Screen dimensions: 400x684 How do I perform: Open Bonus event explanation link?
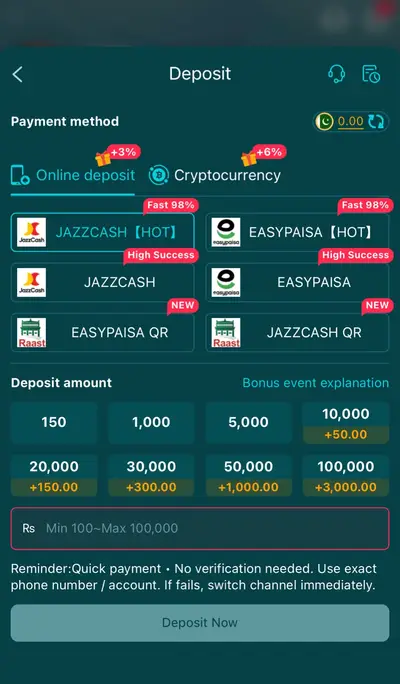tap(316, 383)
